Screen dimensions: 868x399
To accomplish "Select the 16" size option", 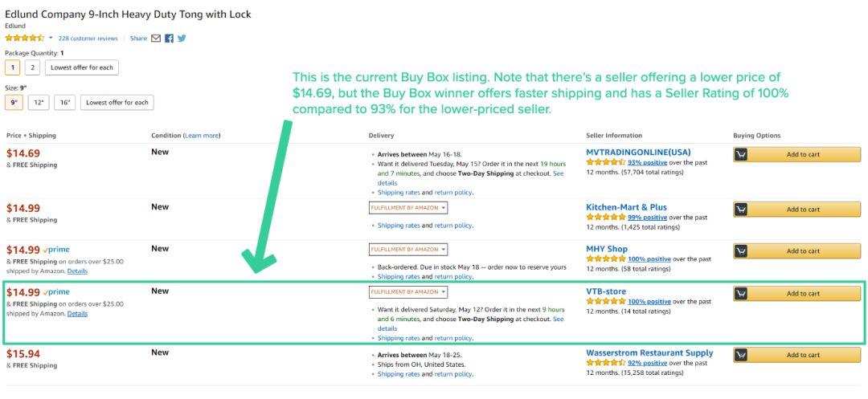I will coord(64,102).
